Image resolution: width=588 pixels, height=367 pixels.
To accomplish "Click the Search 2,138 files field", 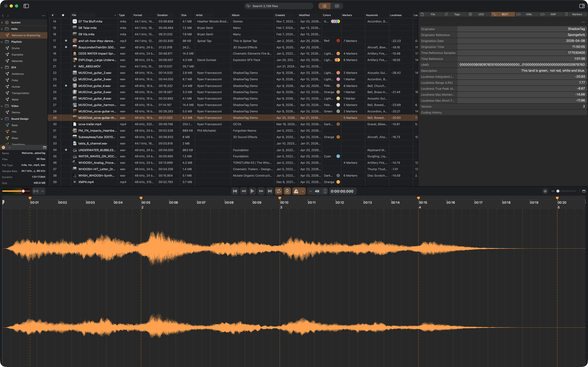I will (278, 6).
